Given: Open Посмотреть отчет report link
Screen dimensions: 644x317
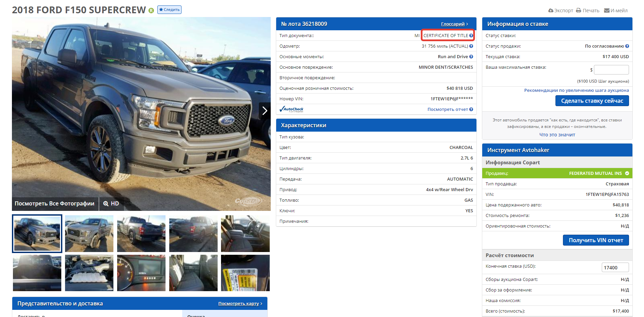Looking at the screenshot, I should click(447, 109).
